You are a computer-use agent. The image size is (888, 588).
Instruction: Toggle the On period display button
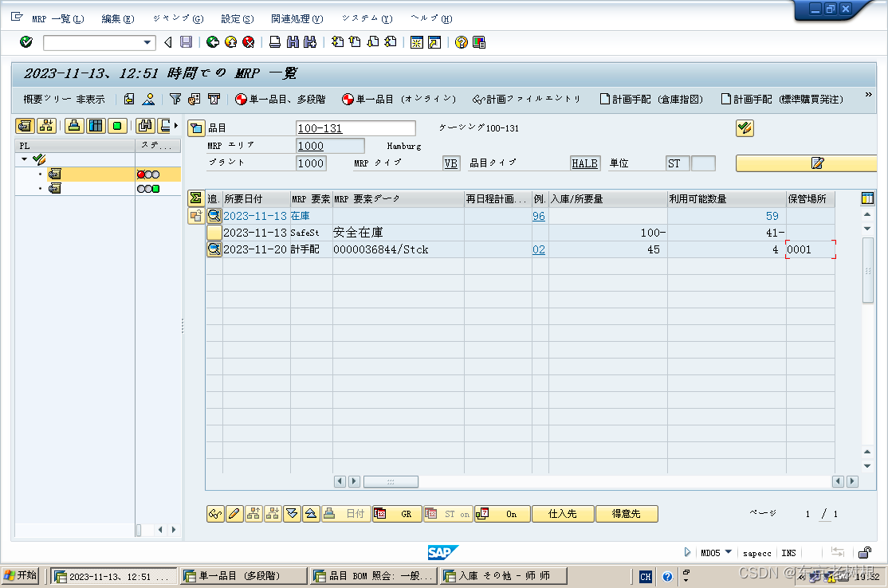502,514
